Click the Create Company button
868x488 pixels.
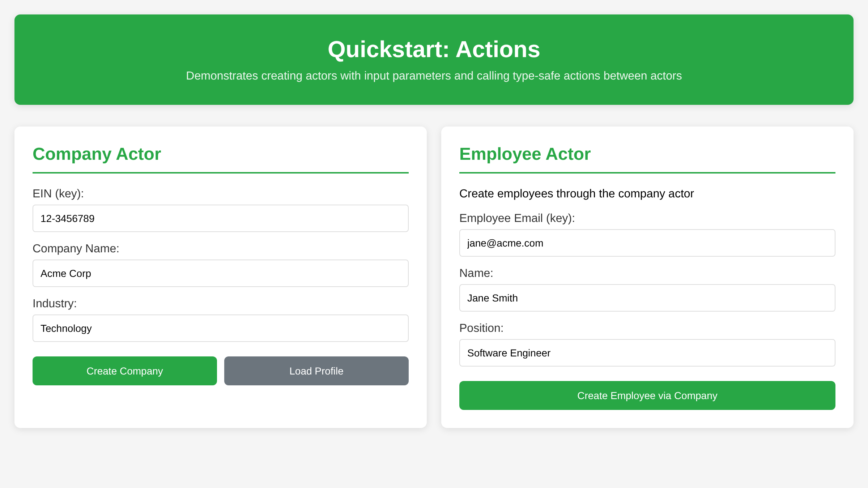tap(124, 371)
